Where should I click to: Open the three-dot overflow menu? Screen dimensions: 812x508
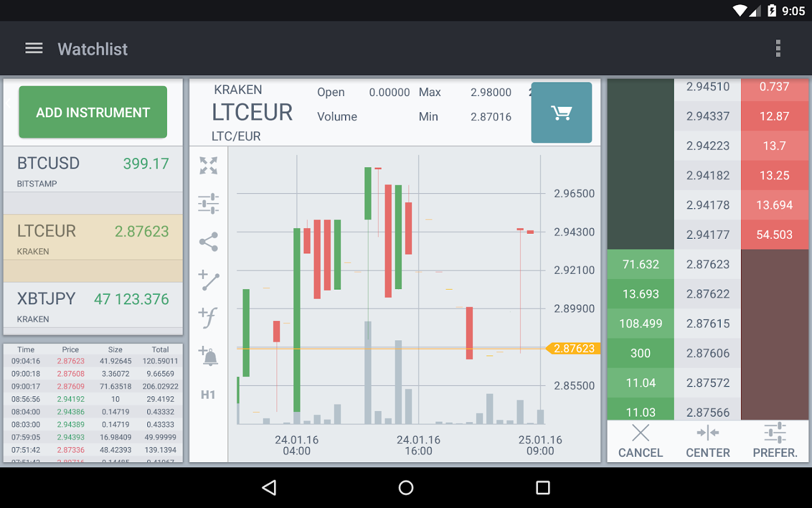778,49
